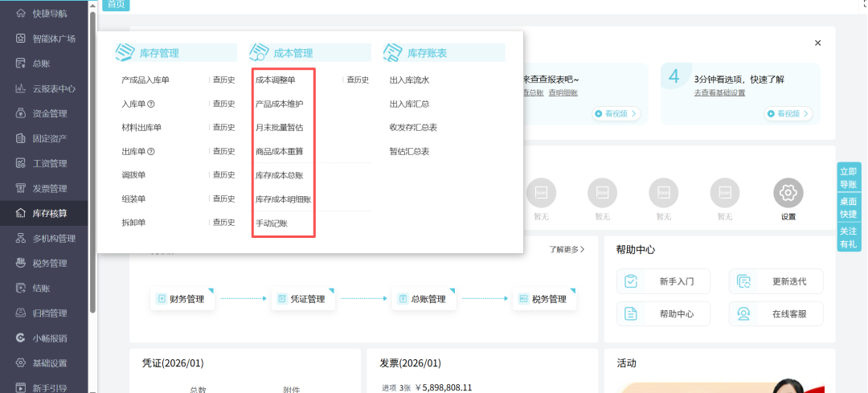Close the guide banner with the X

[x=817, y=43]
